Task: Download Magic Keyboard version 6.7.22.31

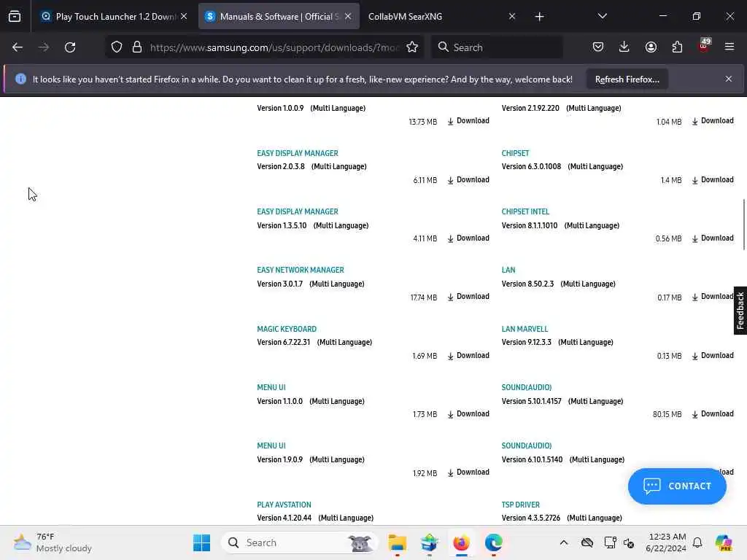Action: pos(468,356)
